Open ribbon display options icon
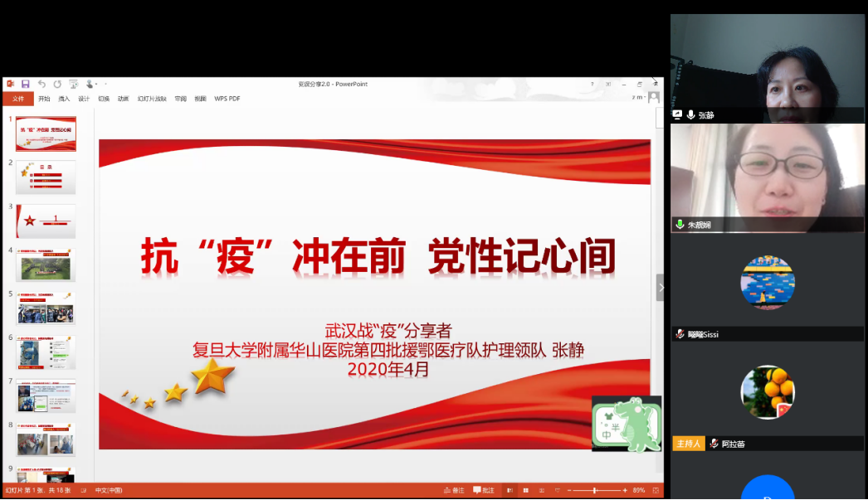 (607, 84)
